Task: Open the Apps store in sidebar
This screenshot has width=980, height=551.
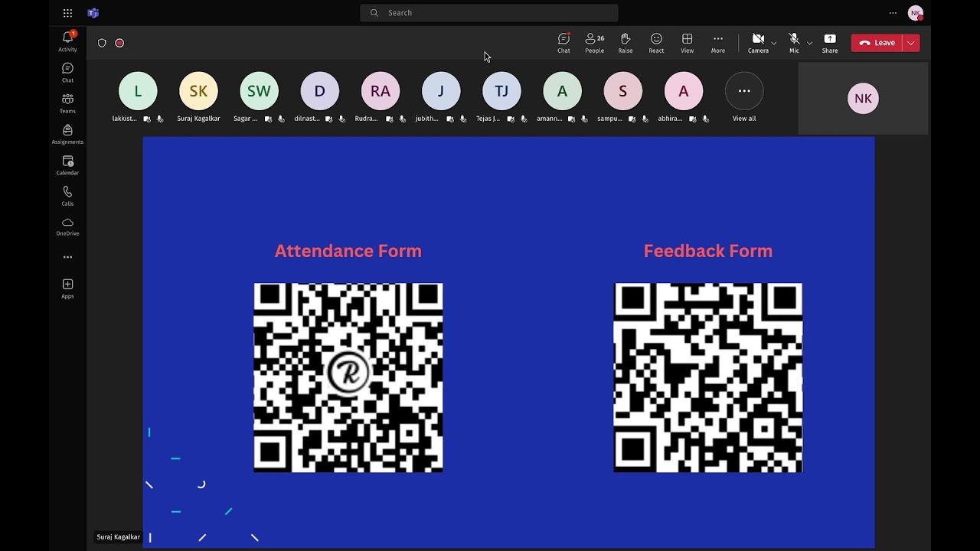Action: point(67,289)
